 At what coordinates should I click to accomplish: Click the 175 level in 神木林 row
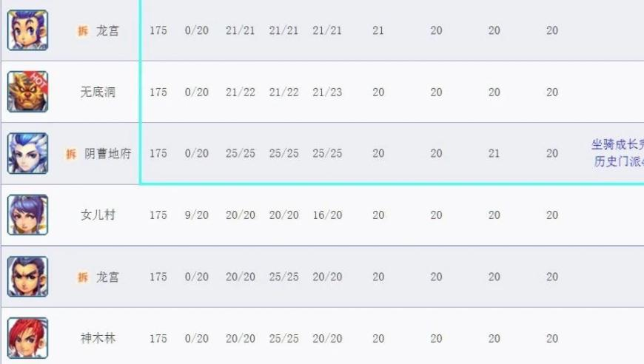click(158, 339)
